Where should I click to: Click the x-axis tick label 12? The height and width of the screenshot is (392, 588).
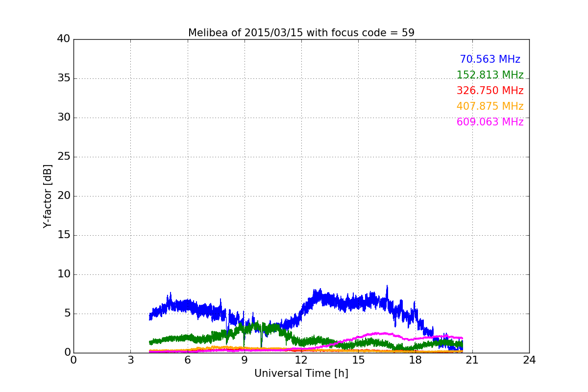(301, 360)
